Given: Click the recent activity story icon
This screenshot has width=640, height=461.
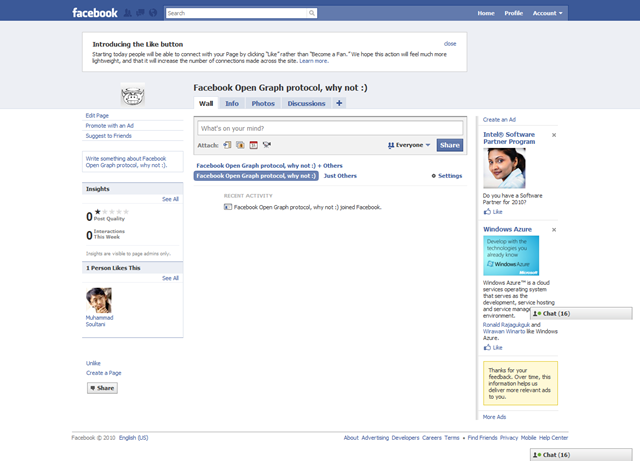Looking at the screenshot, I should point(228,207).
